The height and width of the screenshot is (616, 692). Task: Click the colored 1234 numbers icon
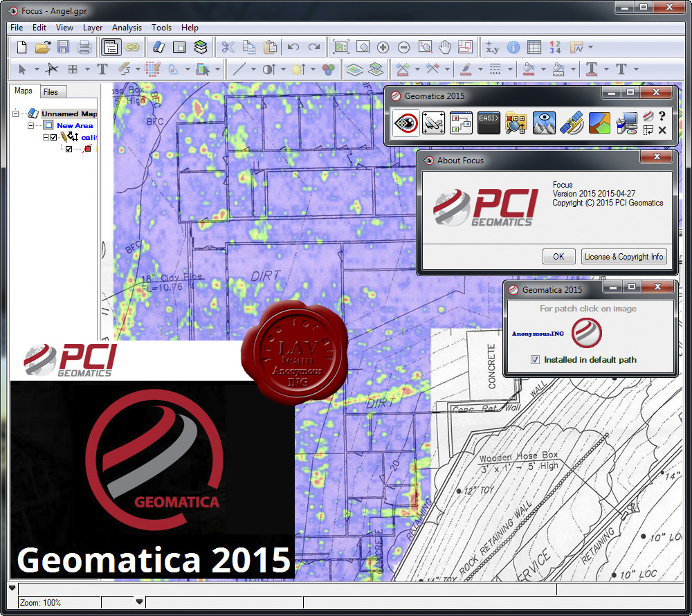click(555, 47)
